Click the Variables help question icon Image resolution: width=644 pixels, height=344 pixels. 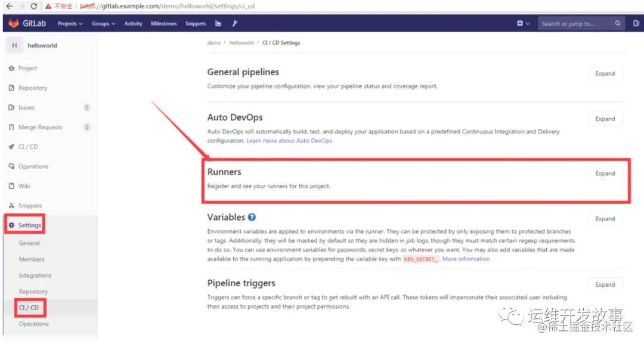(252, 217)
